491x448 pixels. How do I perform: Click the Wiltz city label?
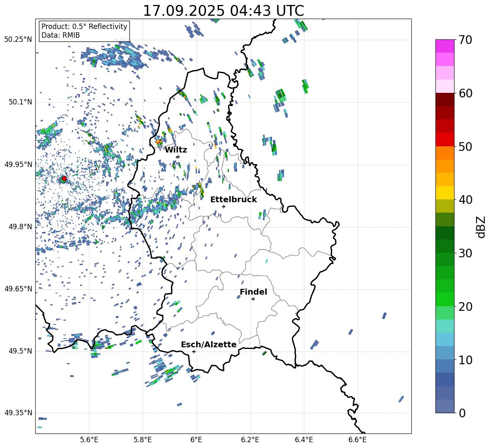(x=176, y=150)
